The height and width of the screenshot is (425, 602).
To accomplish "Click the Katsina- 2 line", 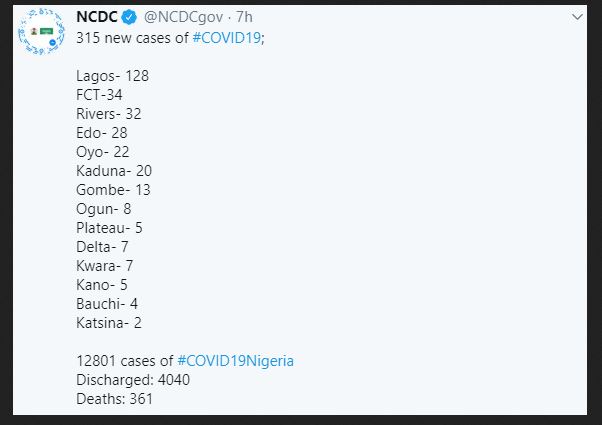I will point(106,322).
